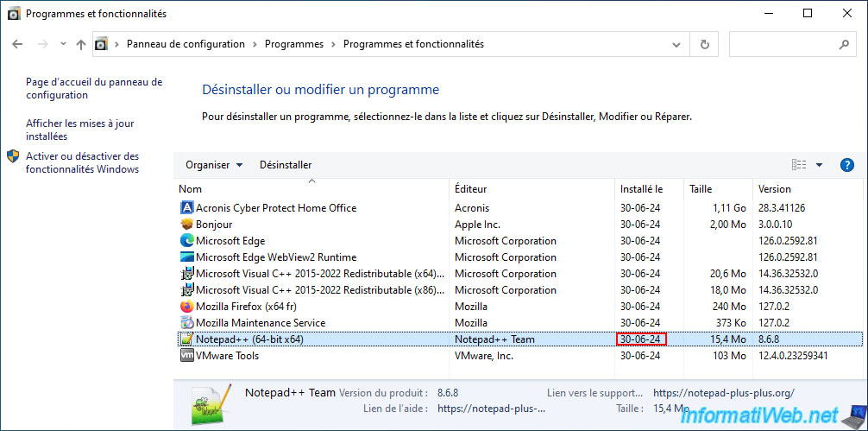The width and height of the screenshot is (868, 431).
Task: Go up one level with up arrow
Action: pos(81,44)
